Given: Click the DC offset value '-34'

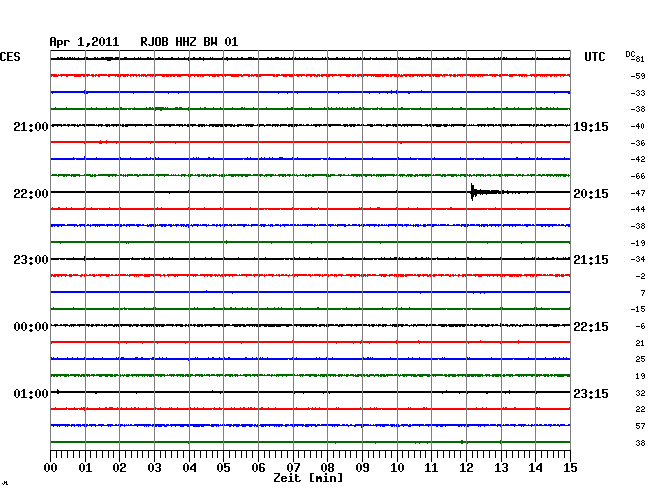Looking at the screenshot, I should 638,259.
